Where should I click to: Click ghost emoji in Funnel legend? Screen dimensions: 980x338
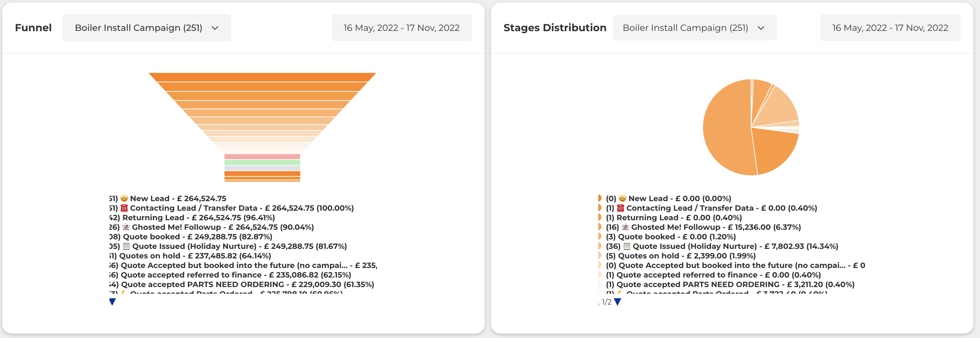(126, 227)
